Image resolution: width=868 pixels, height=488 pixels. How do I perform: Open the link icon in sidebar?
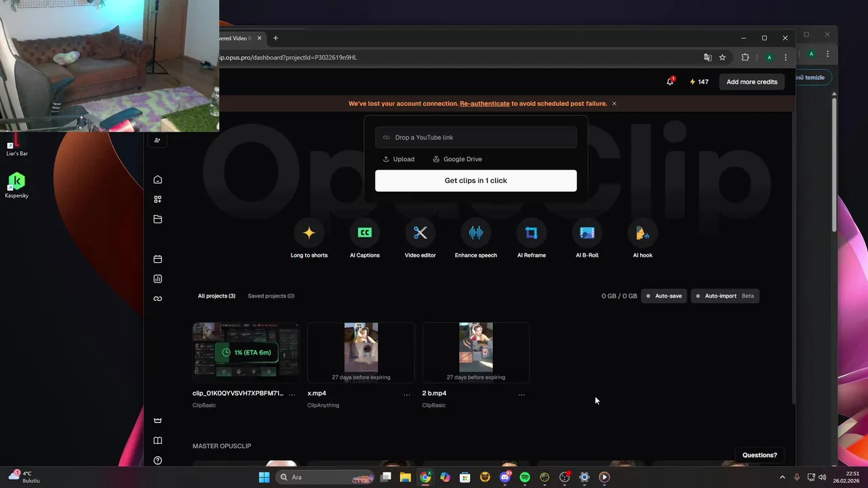coord(158,299)
